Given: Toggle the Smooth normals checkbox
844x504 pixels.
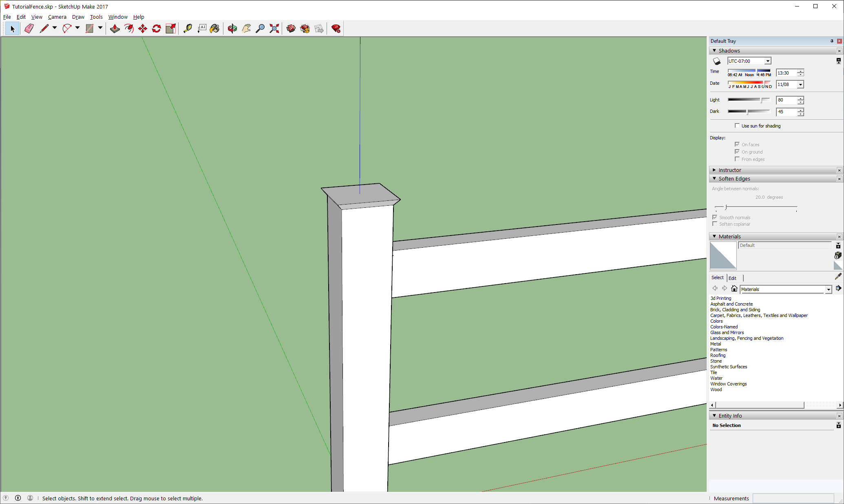Looking at the screenshot, I should [x=715, y=218].
